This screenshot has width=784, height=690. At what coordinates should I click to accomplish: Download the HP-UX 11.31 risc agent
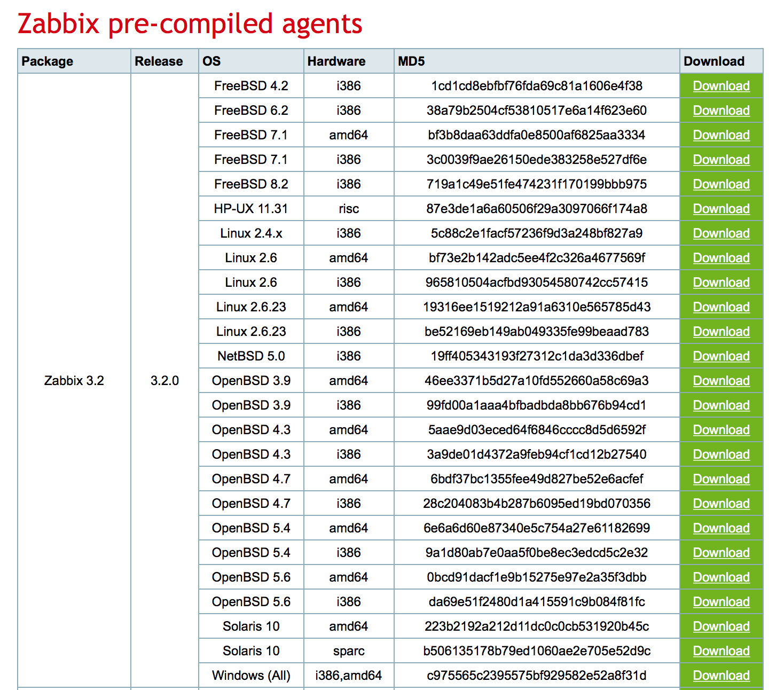coord(721,209)
